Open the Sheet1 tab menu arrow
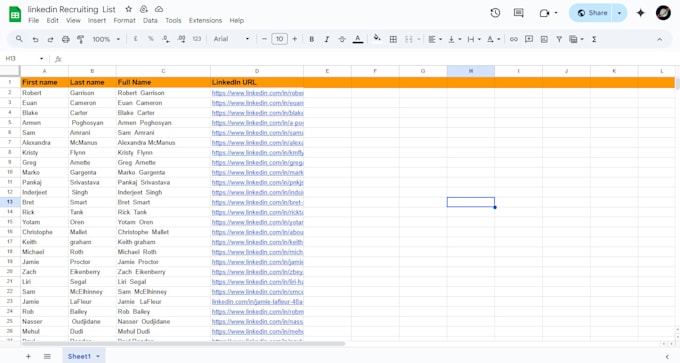The height and width of the screenshot is (363, 680). coord(98,356)
